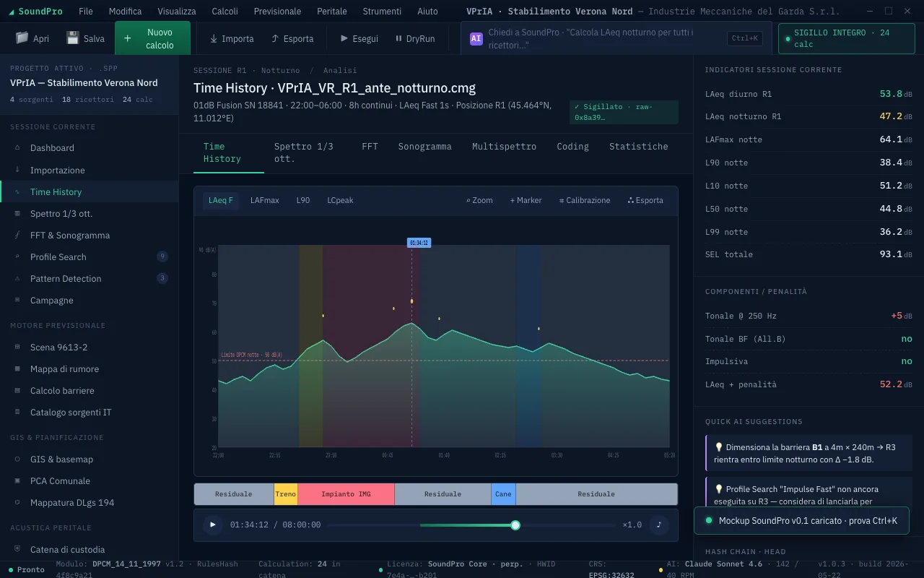Switch to the Spettro 1/3 ott. tab

point(308,152)
